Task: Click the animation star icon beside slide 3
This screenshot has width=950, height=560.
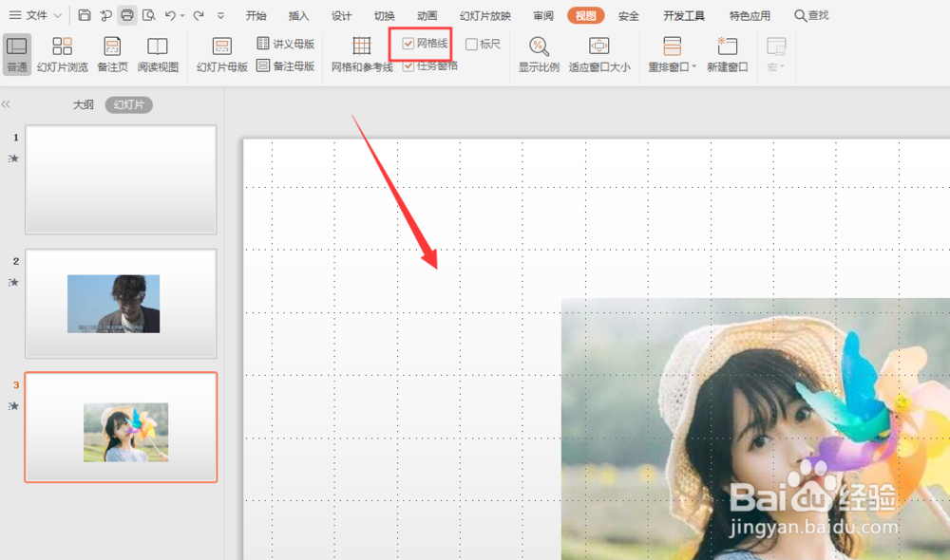Action: tap(14, 405)
